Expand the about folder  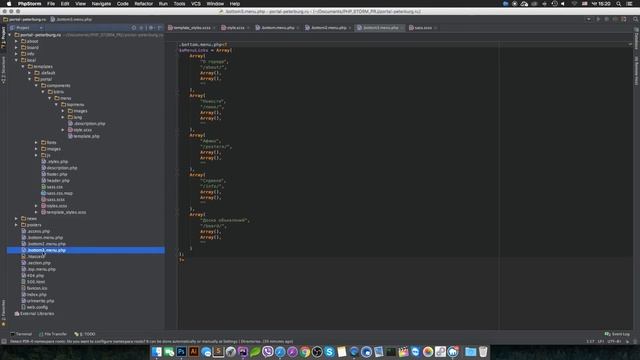point(16,41)
